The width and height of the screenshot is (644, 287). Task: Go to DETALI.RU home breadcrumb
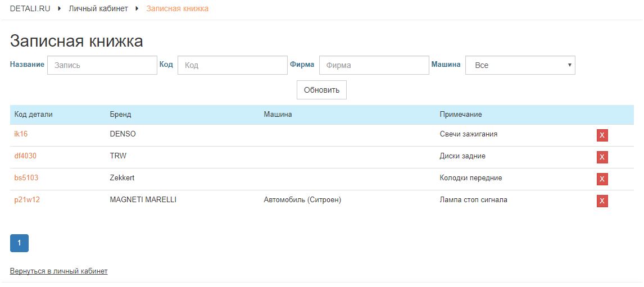click(x=30, y=9)
